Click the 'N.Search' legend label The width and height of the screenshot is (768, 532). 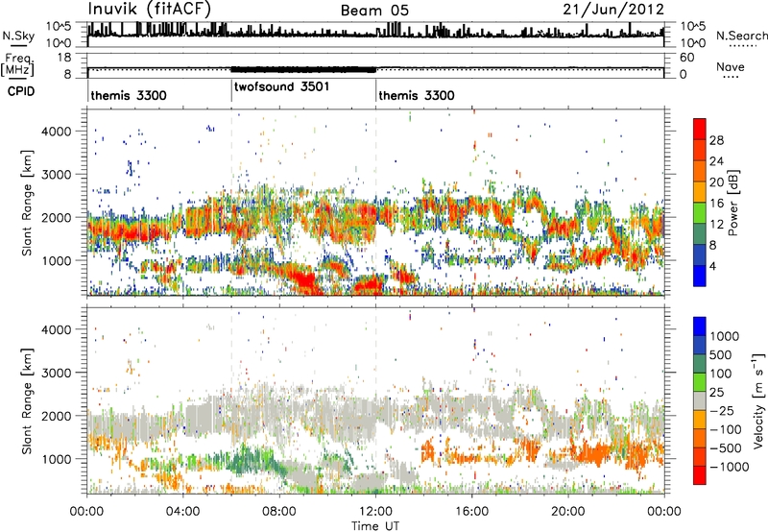click(741, 36)
